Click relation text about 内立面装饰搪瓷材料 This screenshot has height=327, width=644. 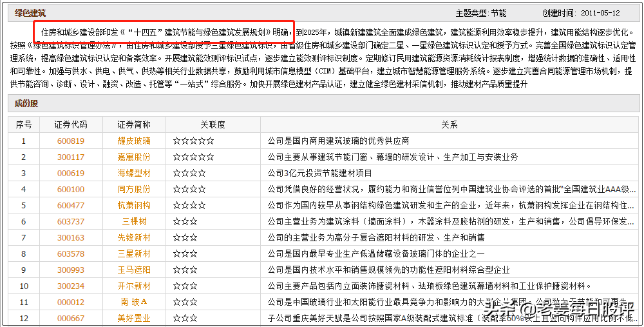[x=430, y=286]
